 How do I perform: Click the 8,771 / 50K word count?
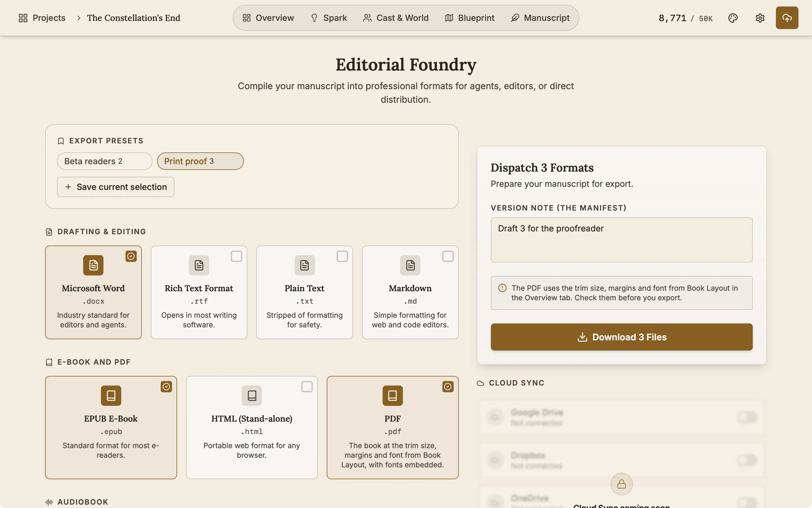point(685,18)
